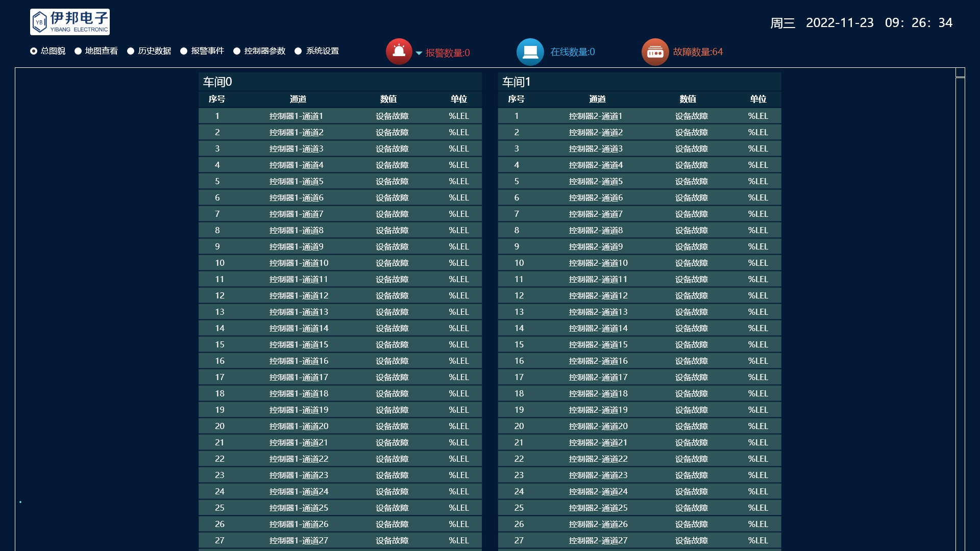The width and height of the screenshot is (980, 551).
Task: Click the orange fault device icon
Action: 655,52
